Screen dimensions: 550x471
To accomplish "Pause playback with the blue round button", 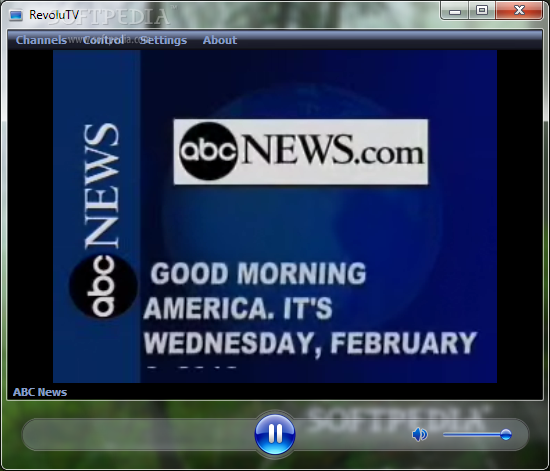I will 275,434.
